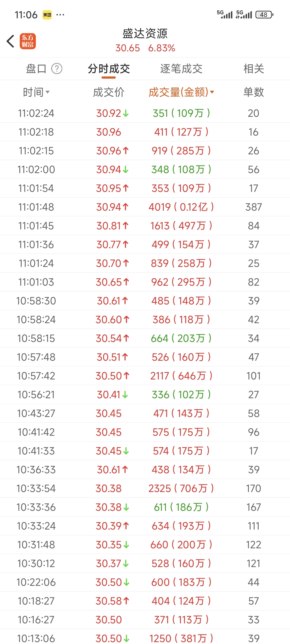Tap the back arrow icon

click(10, 41)
